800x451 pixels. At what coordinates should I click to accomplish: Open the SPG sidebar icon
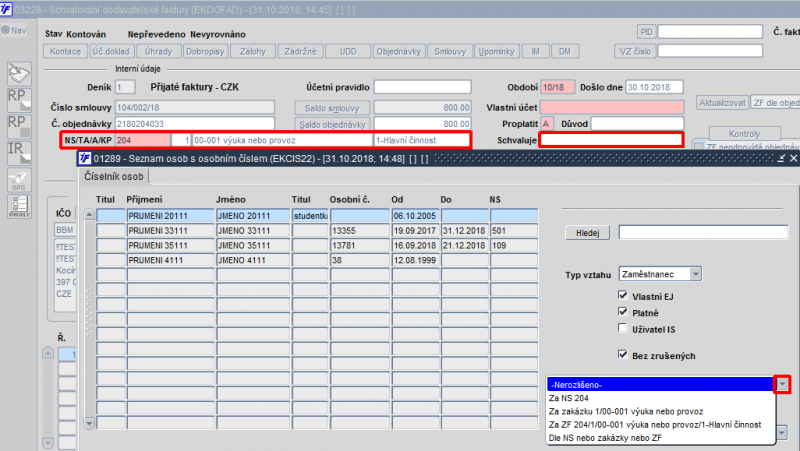[17, 179]
